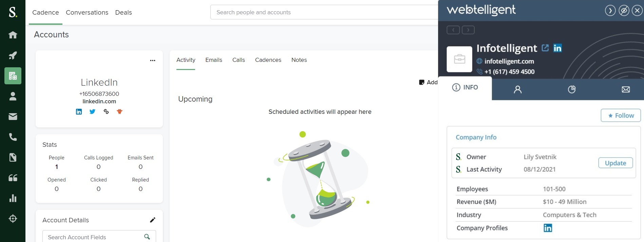Switch to the Emails tab

pos(214,60)
